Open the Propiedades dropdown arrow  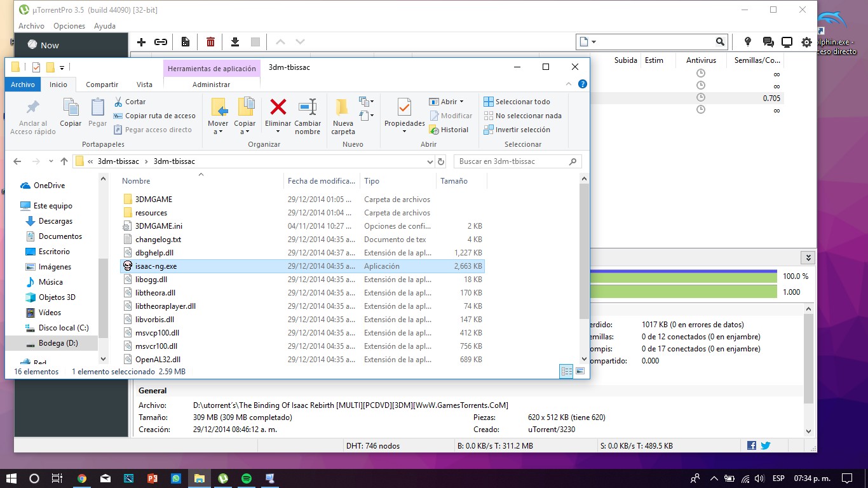point(404,132)
